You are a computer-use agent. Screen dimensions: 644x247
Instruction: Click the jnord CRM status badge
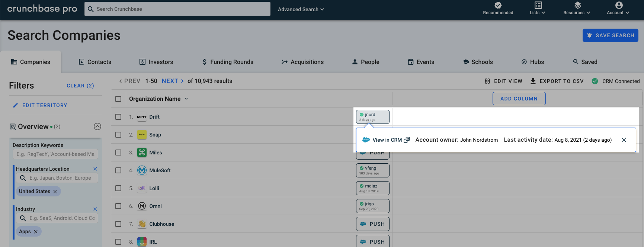(x=373, y=117)
